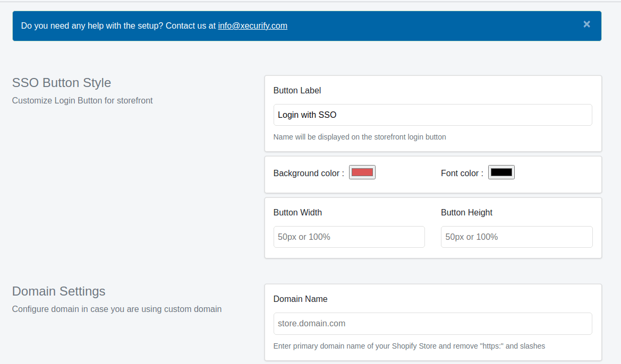Select the Domain Settings heading
621x364 pixels.
(x=58, y=291)
